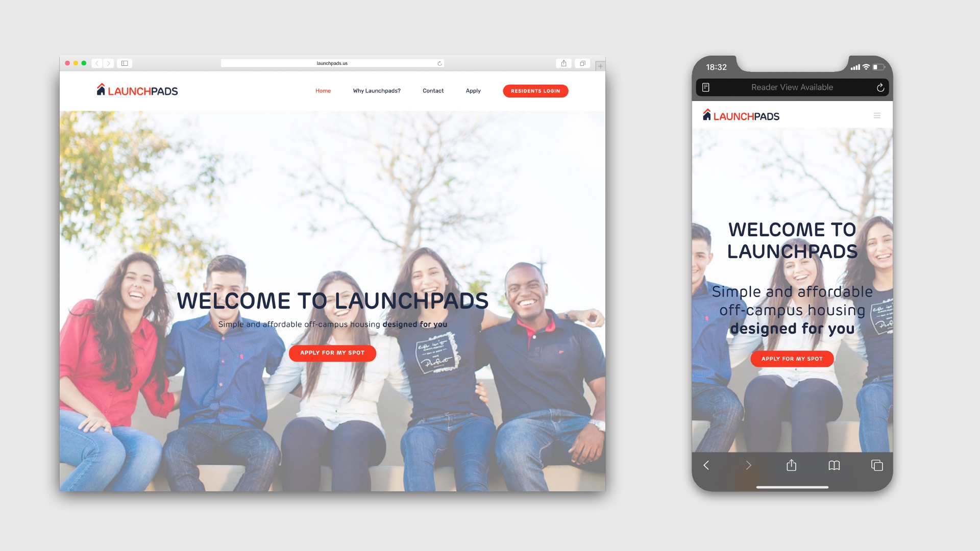Click the Apply navigation link
980x551 pixels.
[x=473, y=91]
